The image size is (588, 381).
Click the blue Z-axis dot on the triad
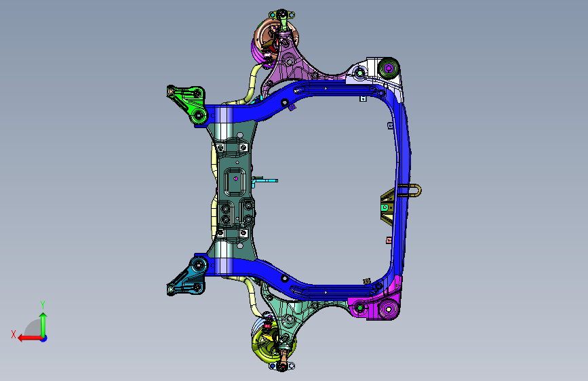44,338
